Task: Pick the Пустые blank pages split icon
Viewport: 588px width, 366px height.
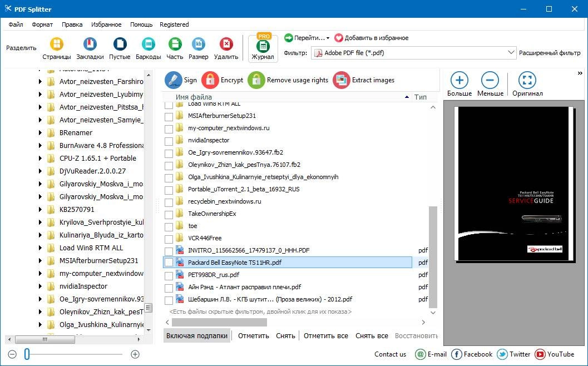Action: [120, 44]
